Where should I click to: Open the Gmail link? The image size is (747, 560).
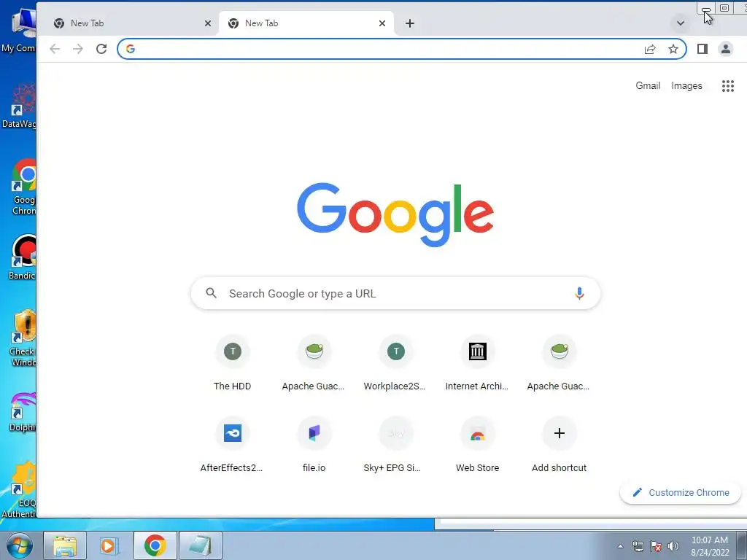648,86
